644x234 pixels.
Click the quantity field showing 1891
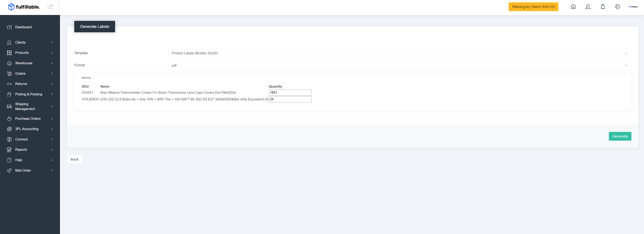290,93
